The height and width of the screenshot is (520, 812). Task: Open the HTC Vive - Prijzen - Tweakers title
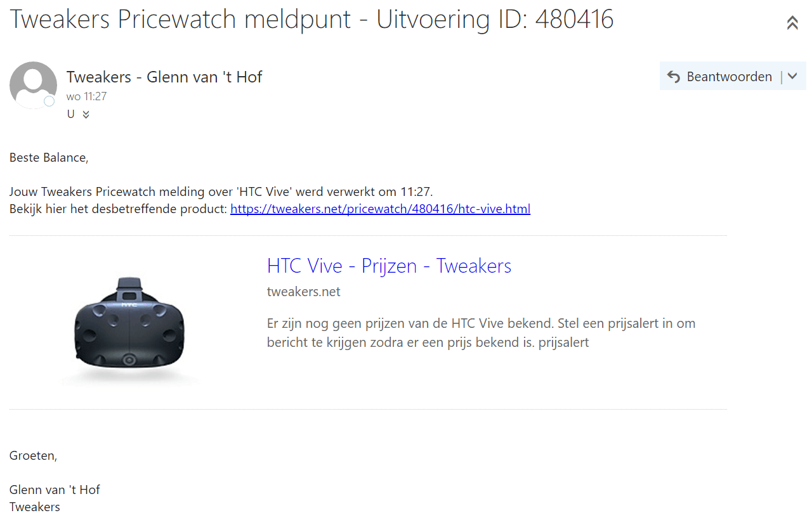click(x=389, y=266)
